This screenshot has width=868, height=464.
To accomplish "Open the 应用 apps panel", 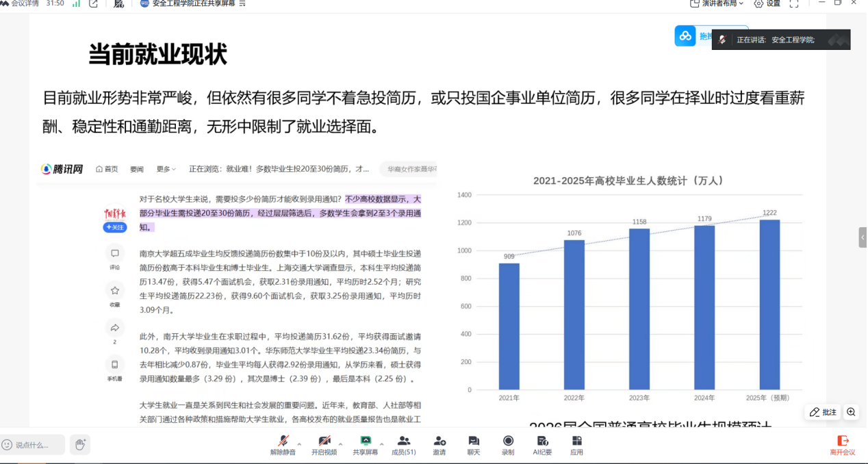I will pos(577,445).
